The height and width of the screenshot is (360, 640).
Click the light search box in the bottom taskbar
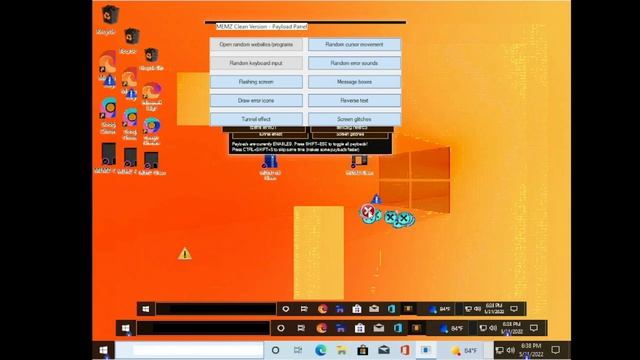[189, 350]
